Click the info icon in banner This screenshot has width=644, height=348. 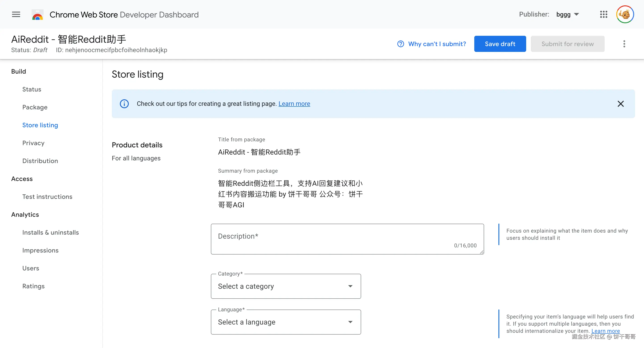[124, 104]
